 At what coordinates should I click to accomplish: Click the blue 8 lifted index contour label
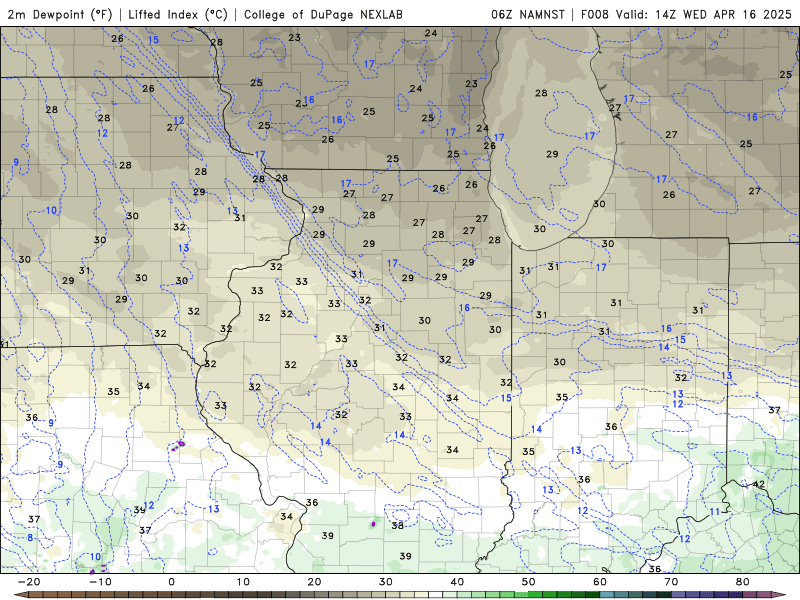pyautogui.click(x=30, y=537)
